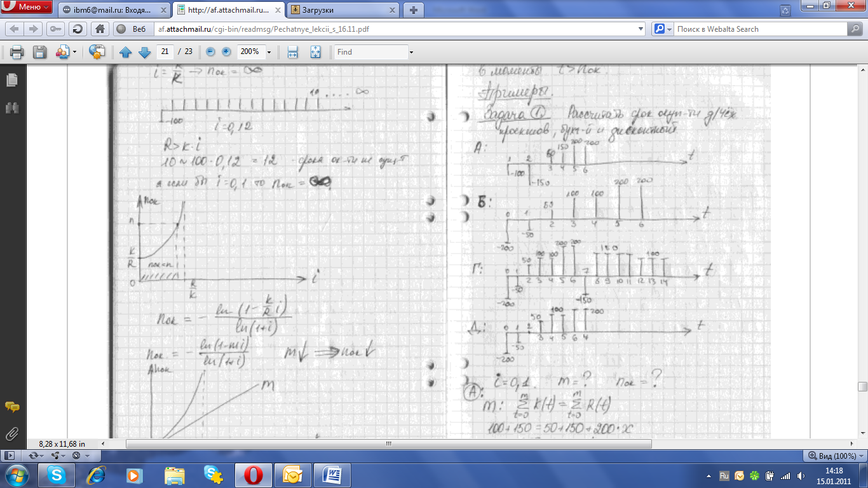The height and width of the screenshot is (488, 868).
Task: Expand the share tool dropdown arrow
Action: [75, 52]
